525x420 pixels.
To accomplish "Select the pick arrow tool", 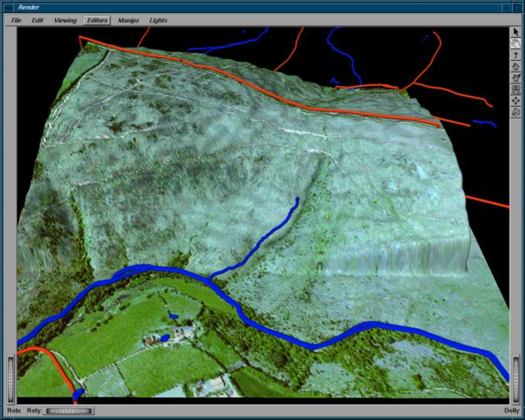I will (516, 32).
